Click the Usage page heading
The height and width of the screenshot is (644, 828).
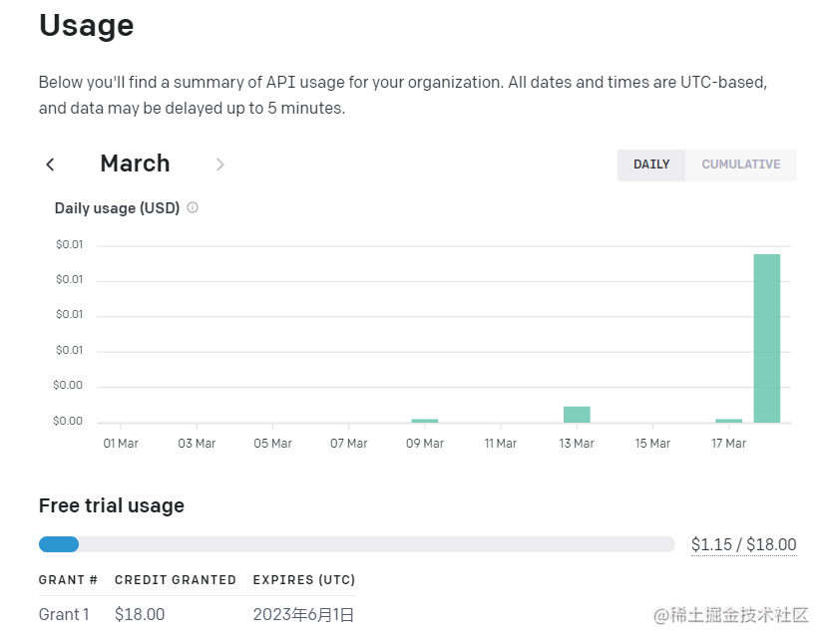[x=86, y=25]
